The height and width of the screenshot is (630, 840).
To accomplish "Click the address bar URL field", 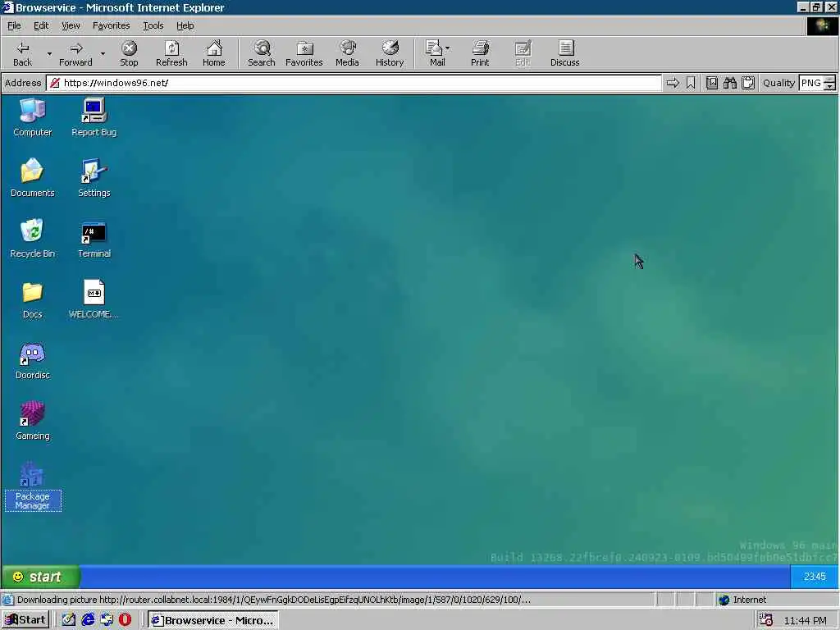I will click(x=354, y=83).
